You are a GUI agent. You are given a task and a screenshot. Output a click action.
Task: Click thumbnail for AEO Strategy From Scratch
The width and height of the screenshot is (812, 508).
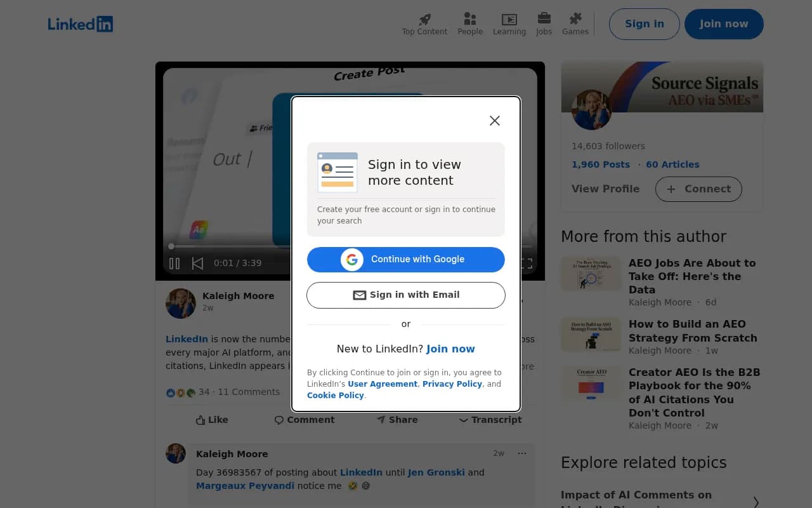(x=591, y=334)
